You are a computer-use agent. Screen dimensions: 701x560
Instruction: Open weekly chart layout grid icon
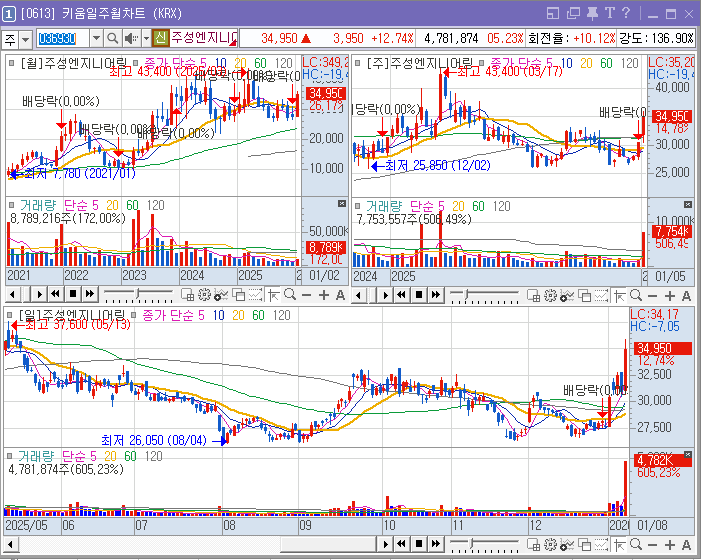pyautogui.click(x=533, y=295)
